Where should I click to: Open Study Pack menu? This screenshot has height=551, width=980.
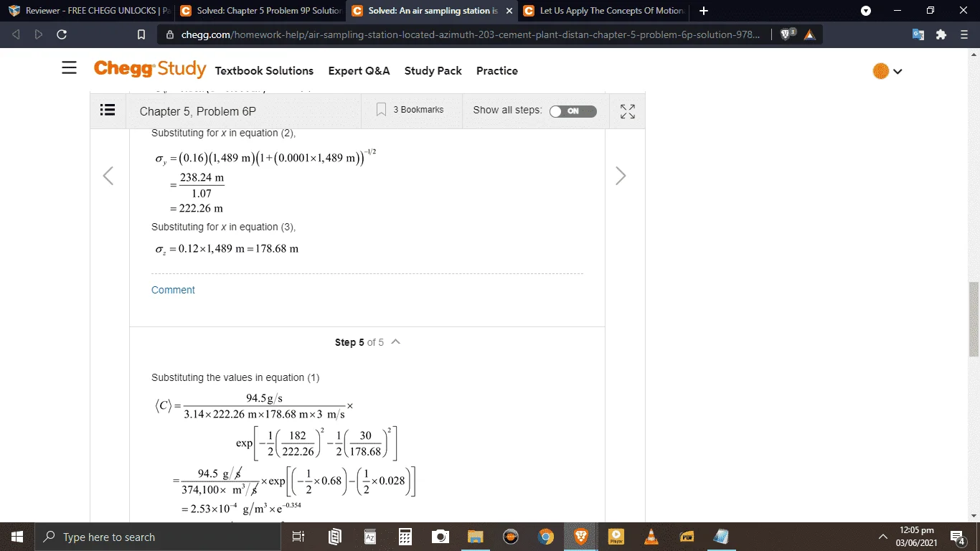click(433, 70)
